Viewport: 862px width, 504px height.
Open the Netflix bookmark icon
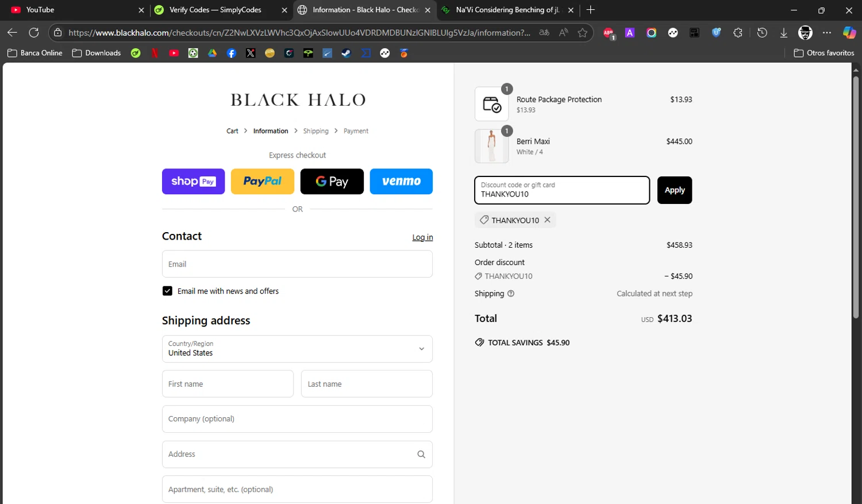pos(155,53)
